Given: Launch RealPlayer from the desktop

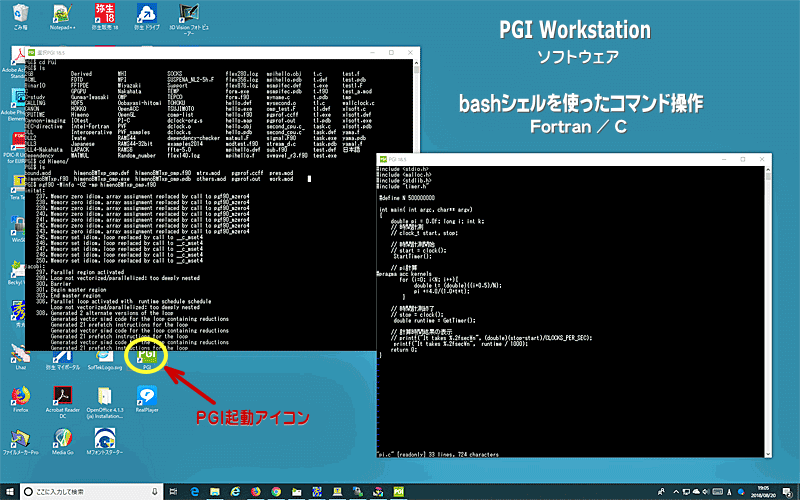Looking at the screenshot, I should pos(147,398).
